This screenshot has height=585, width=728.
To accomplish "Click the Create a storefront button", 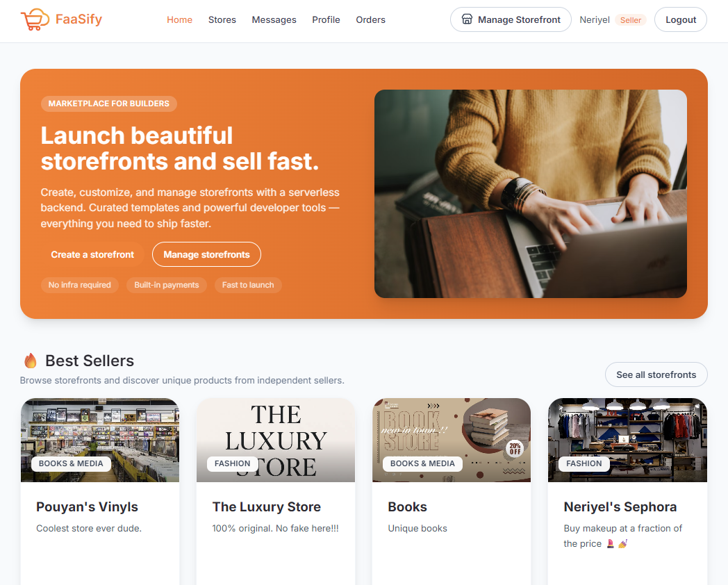I will [x=92, y=254].
